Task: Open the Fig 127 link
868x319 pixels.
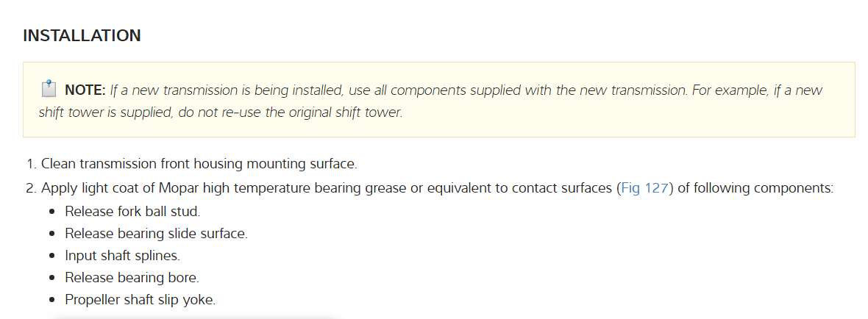Action: point(645,187)
